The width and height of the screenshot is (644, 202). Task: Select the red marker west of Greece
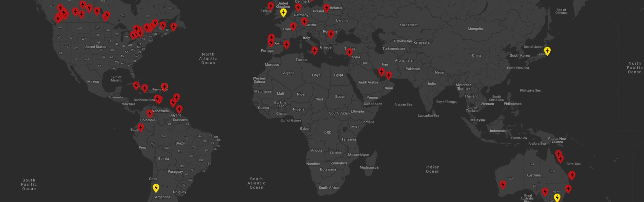point(315,50)
